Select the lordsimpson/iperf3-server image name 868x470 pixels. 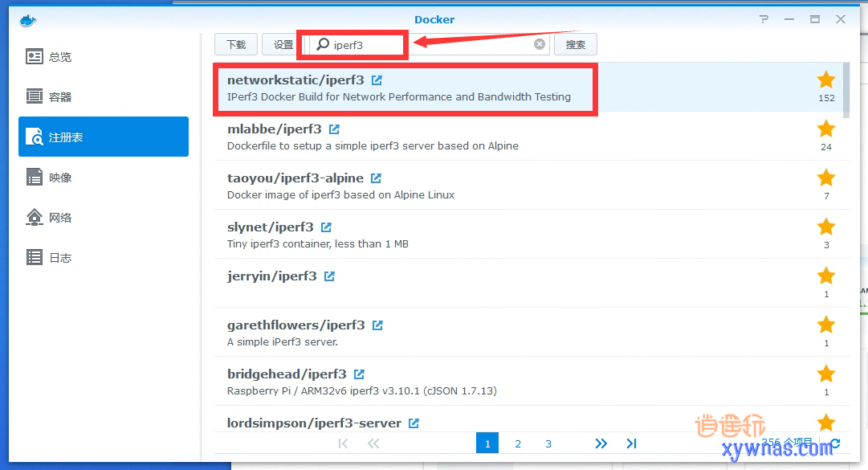[x=314, y=423]
